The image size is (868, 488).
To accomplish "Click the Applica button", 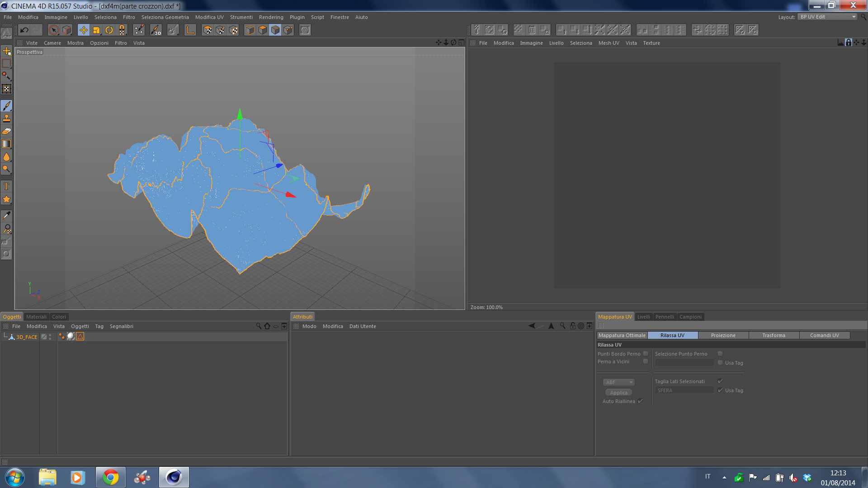I will pyautogui.click(x=618, y=393).
